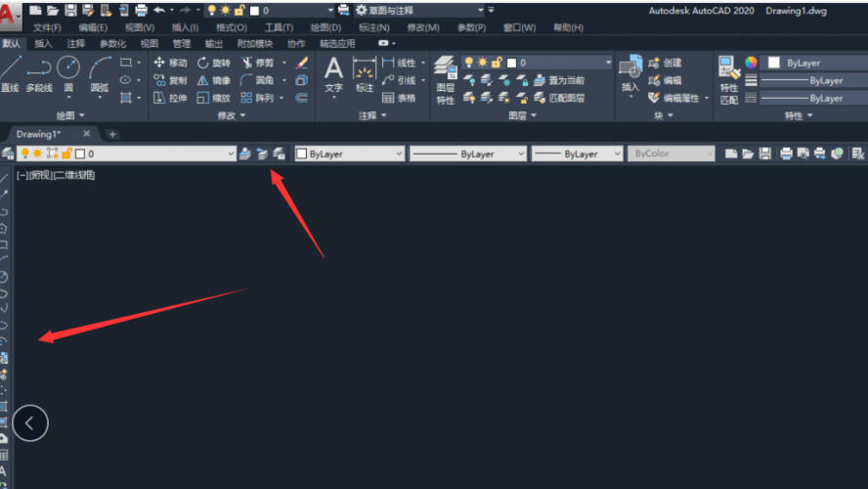This screenshot has width=868, height=489.
Task: Toggle layer on/off bulb in the layers toolbar
Action: pyautogui.click(x=24, y=154)
